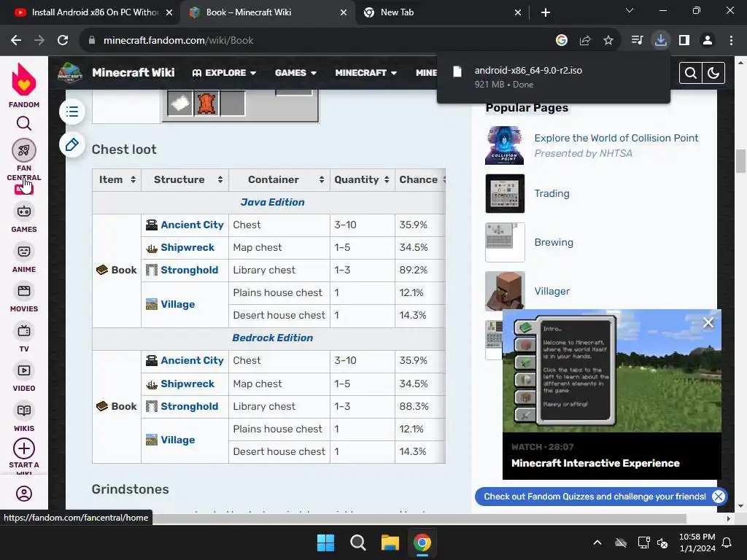Click the Google icon in address bar
Viewport: 747px width, 560px height.
pos(562,41)
